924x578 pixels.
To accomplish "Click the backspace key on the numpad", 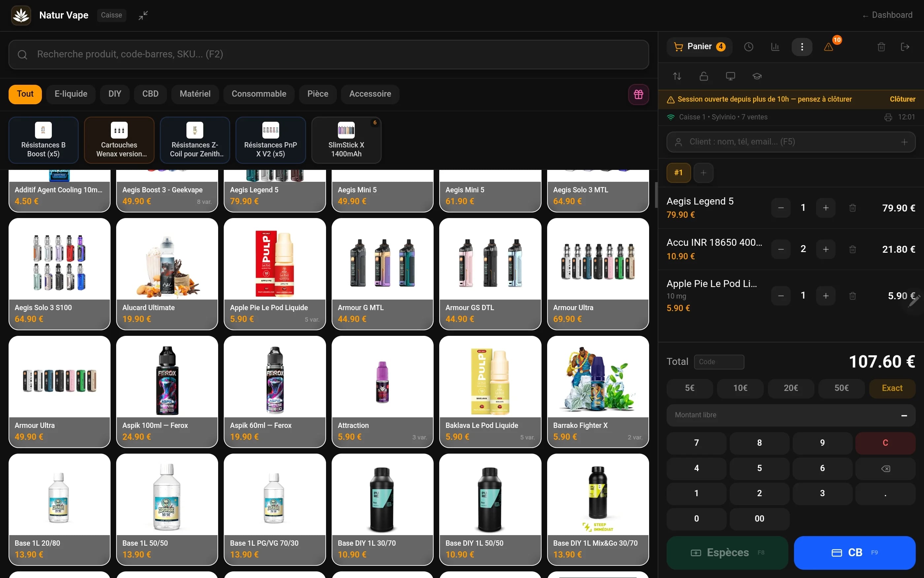I will [x=885, y=468].
